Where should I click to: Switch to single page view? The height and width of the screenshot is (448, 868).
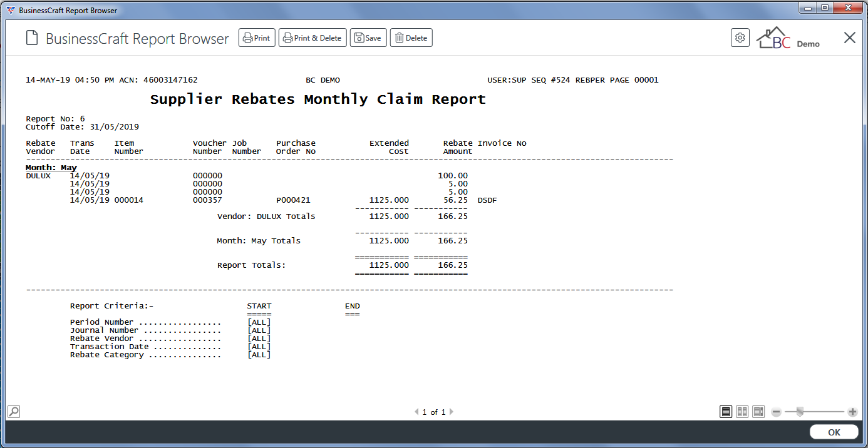coord(726,412)
